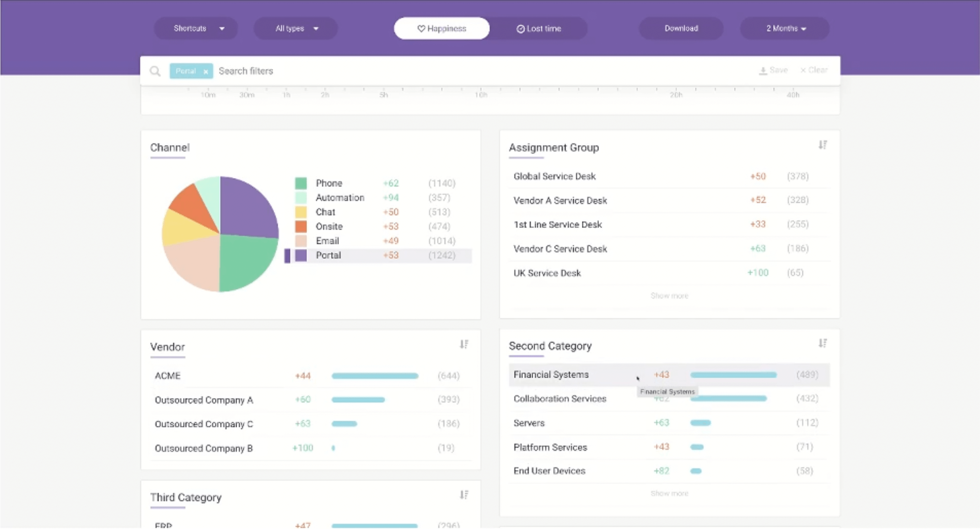Select the Phone green legend swatch
This screenshot has width=980, height=529.
[x=301, y=184]
